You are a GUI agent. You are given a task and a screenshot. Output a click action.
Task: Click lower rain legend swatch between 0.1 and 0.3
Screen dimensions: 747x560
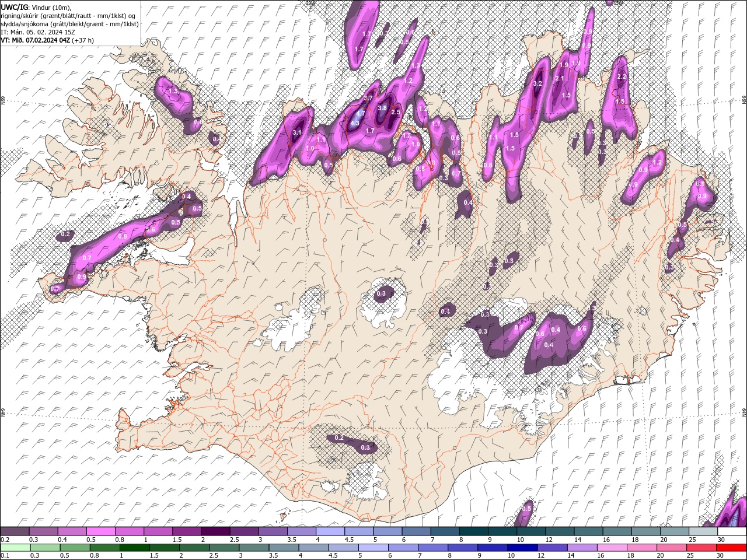coord(15,548)
